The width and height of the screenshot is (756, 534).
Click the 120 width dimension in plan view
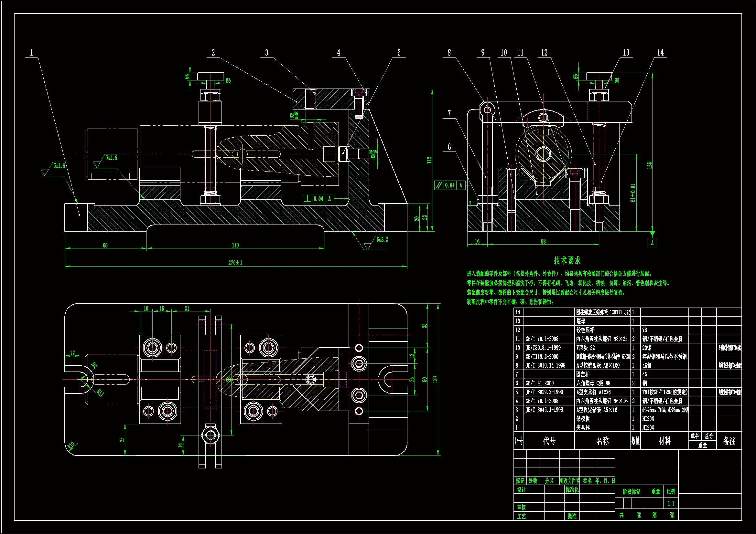click(435, 379)
